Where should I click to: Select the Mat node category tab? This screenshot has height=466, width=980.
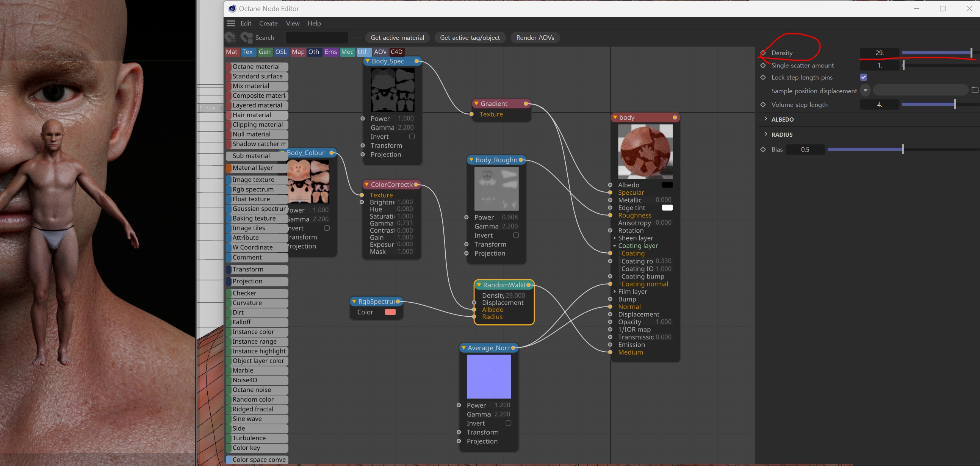pyautogui.click(x=232, y=52)
